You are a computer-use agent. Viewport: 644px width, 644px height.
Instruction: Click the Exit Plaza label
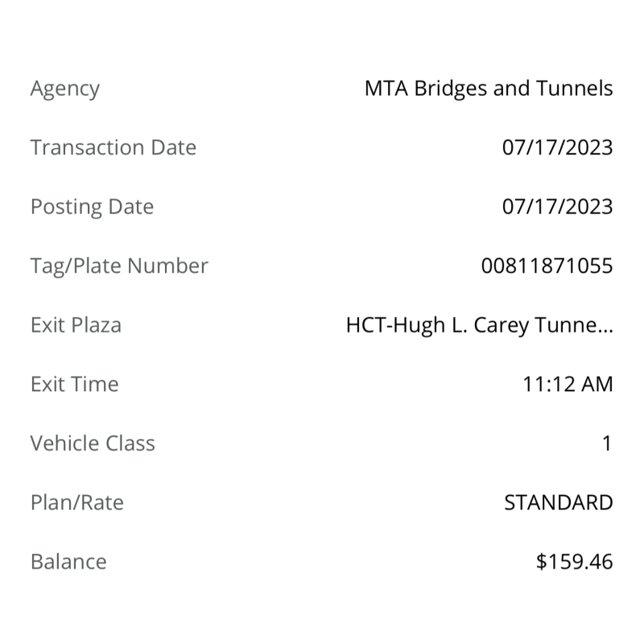[x=76, y=325]
